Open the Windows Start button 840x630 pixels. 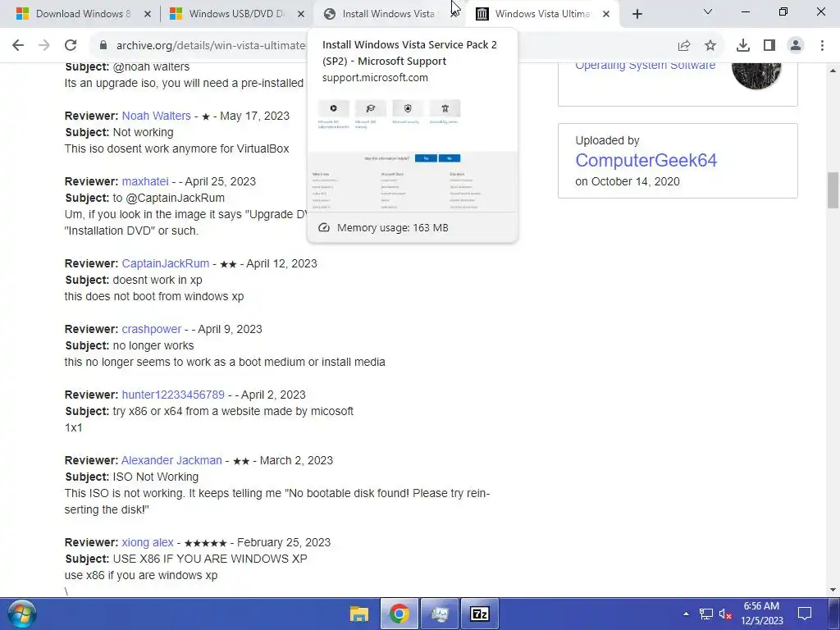pyautogui.click(x=21, y=614)
